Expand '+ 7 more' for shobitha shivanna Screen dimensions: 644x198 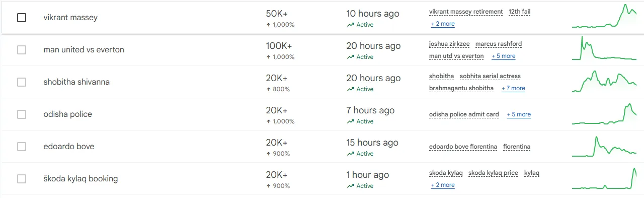click(513, 88)
